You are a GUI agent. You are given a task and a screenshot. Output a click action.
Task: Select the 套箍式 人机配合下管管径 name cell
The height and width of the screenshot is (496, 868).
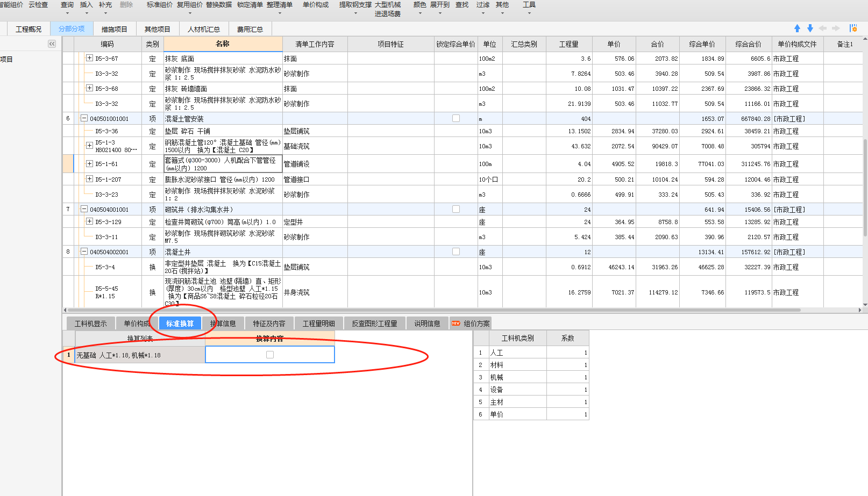pyautogui.click(x=223, y=164)
